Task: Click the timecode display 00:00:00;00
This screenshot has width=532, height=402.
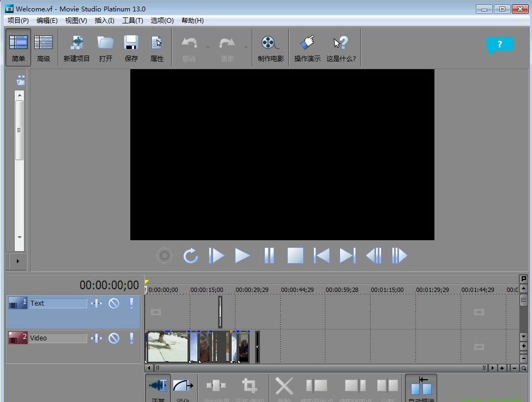Action: 109,285
